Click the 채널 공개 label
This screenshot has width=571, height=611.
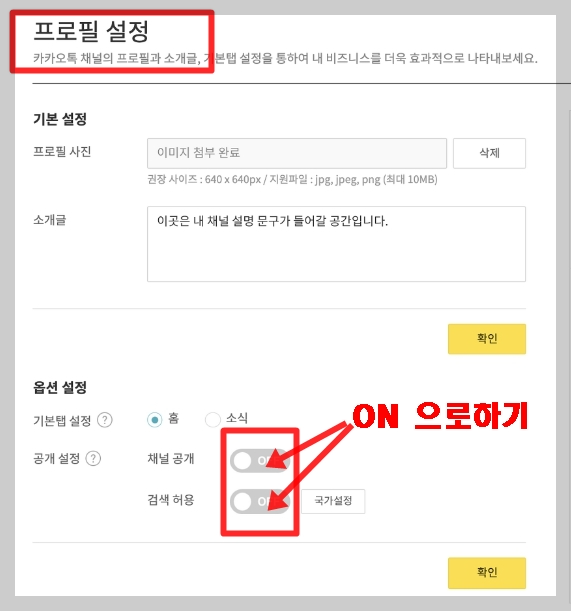tap(171, 458)
